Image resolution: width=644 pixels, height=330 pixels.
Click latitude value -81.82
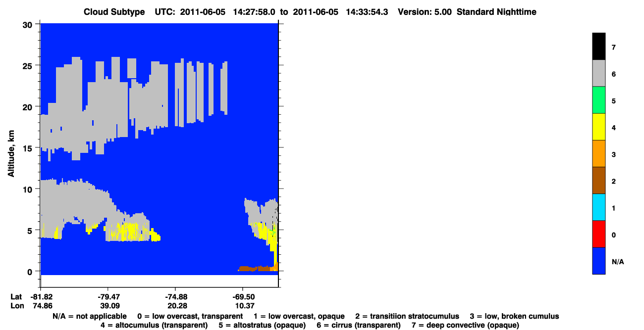pyautogui.click(x=41, y=297)
